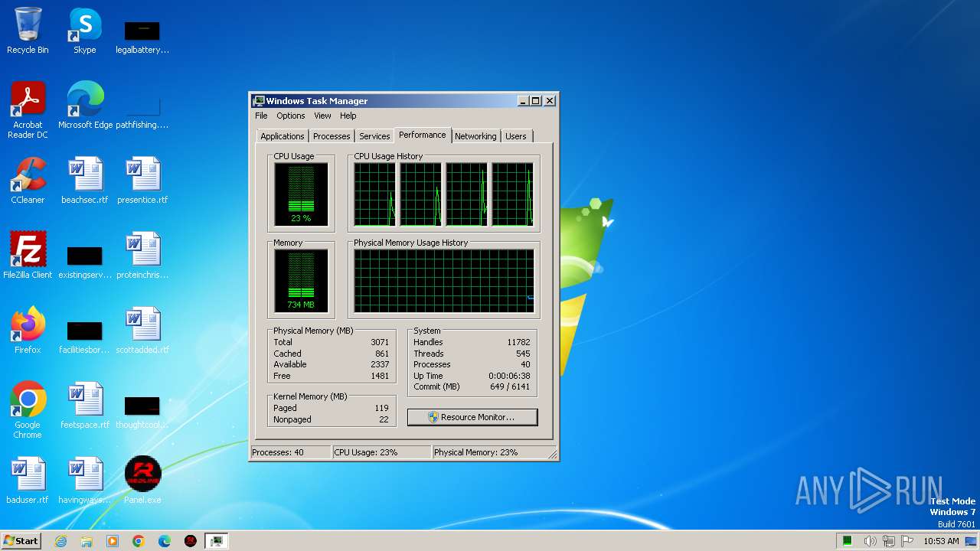Launch Microsoft Edge desktop shortcut
Viewport: 980px width, 551px height.
(85, 105)
